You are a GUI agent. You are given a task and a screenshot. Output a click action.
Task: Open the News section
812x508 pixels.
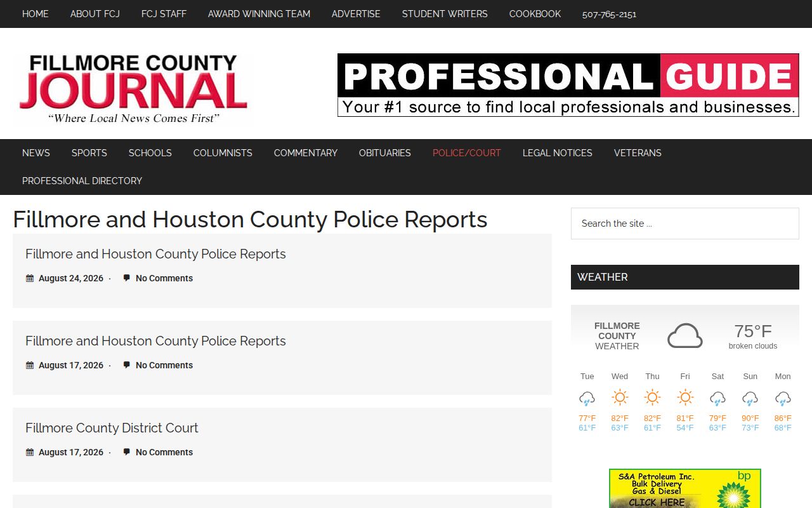36,153
